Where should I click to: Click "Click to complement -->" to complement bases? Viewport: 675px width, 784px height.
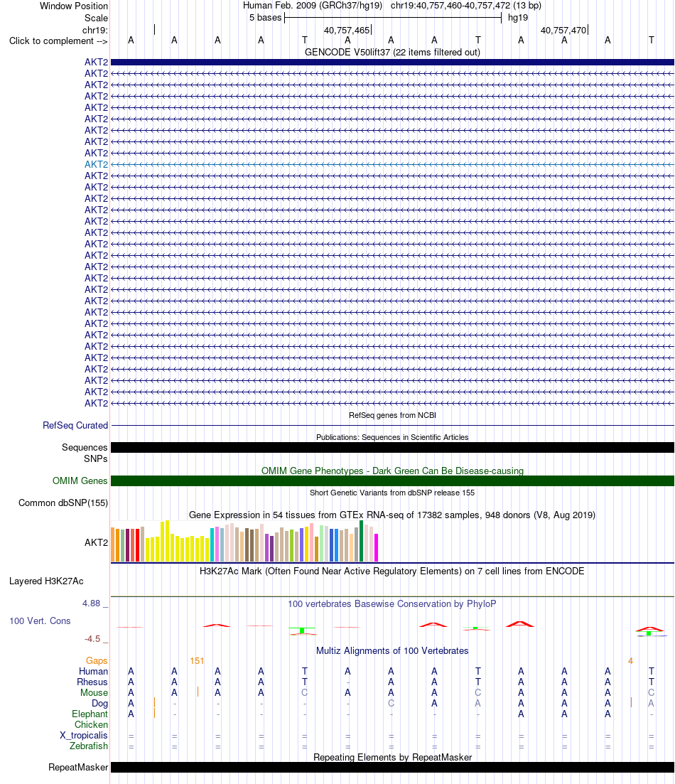(x=58, y=41)
